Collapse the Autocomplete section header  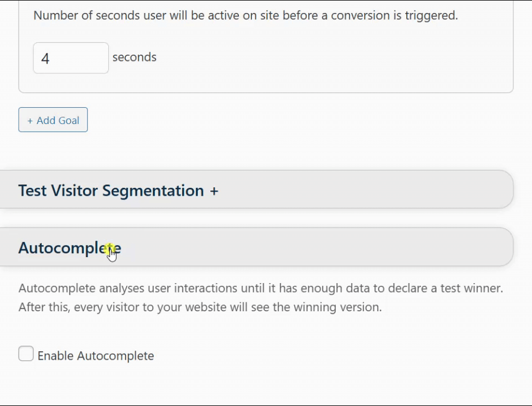click(x=256, y=247)
